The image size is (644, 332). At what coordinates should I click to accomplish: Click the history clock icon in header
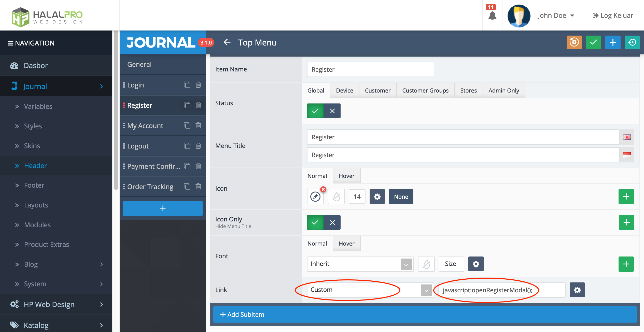(x=632, y=42)
